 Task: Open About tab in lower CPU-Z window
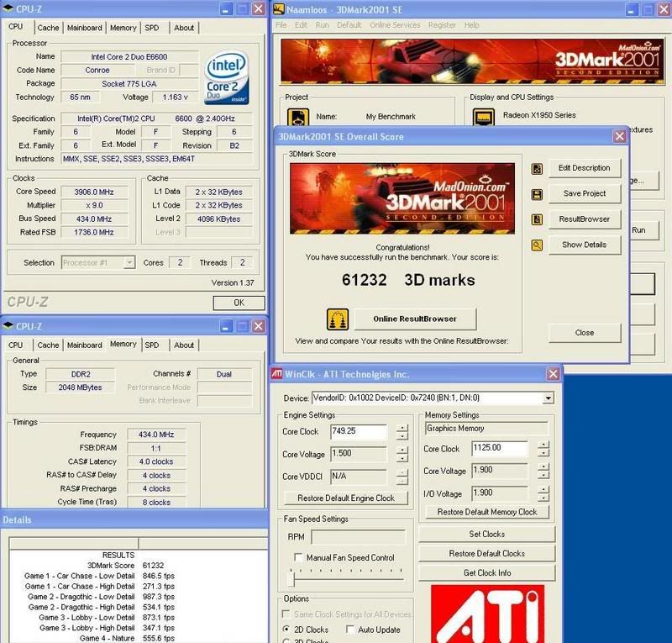(x=184, y=345)
